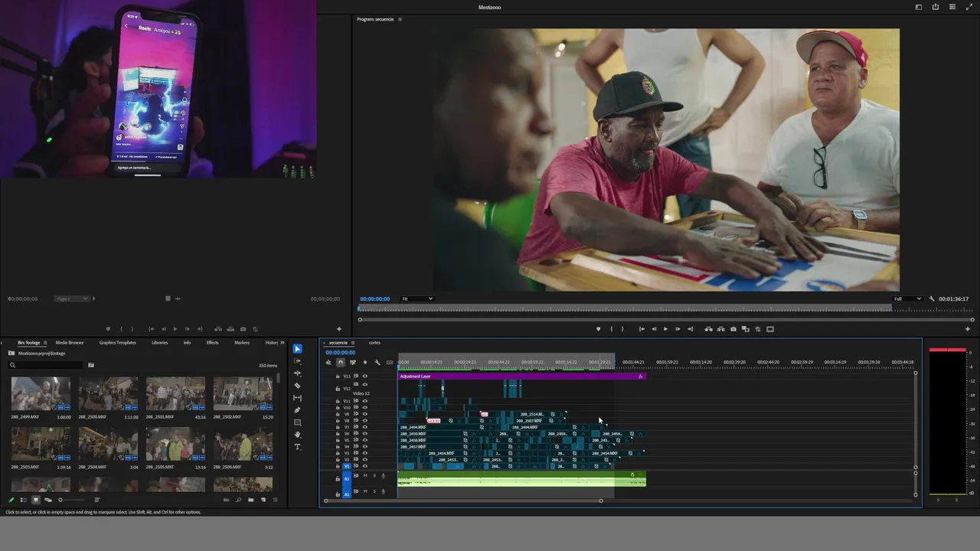Screen dimensions: 980x551
Task: Switch to cortes sequence tab
Action: point(374,342)
